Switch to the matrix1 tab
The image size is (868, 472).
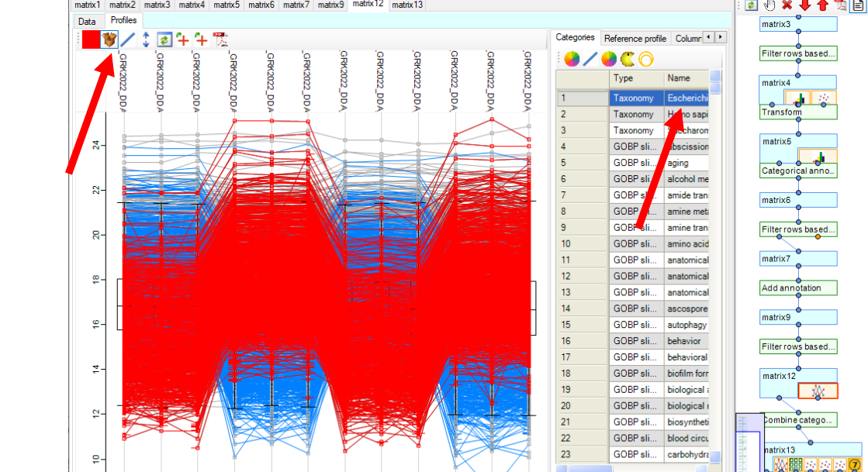[88, 5]
